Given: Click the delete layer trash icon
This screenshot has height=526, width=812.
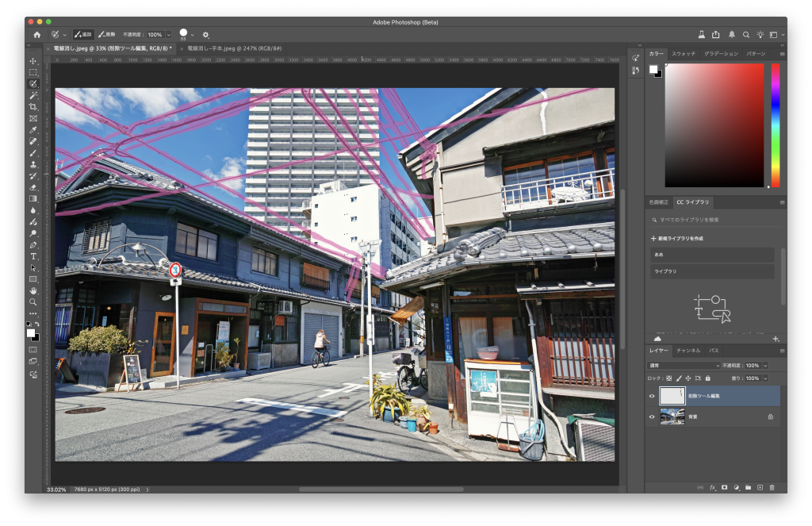Looking at the screenshot, I should pos(772,487).
